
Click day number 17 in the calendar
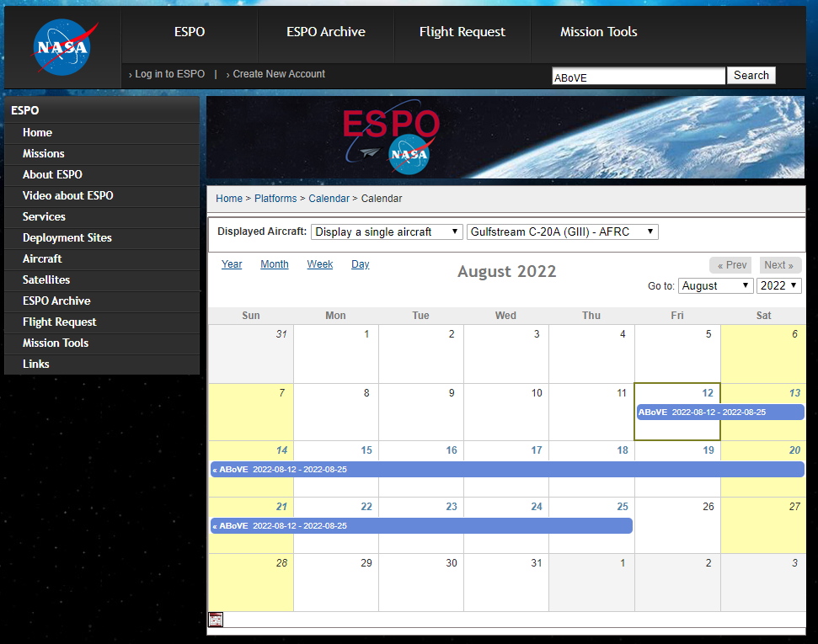click(x=537, y=450)
